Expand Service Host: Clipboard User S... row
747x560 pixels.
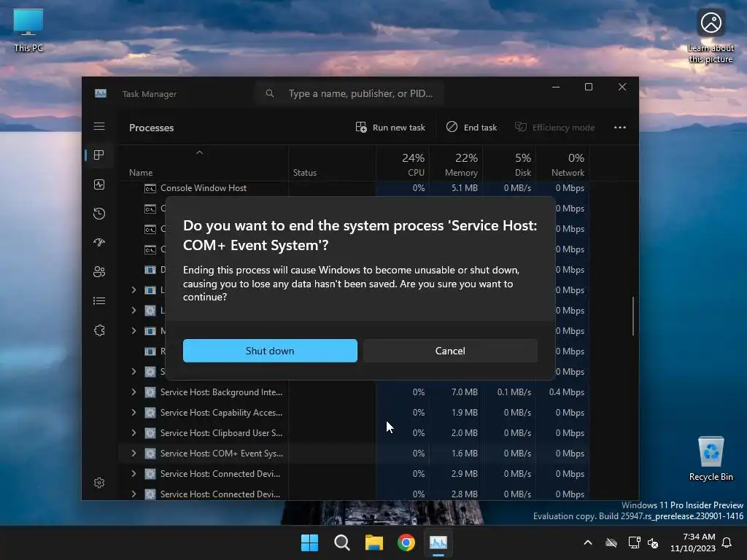point(134,433)
